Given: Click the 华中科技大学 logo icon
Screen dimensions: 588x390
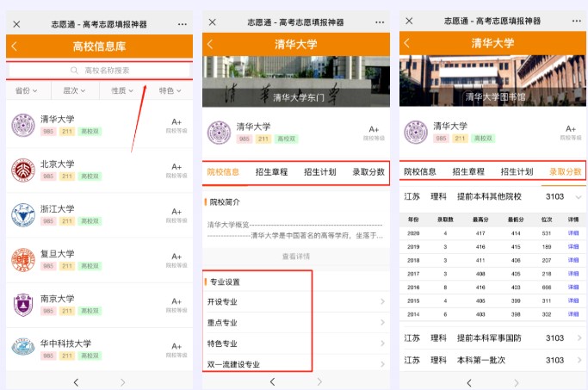Looking at the screenshot, I should point(22,349).
